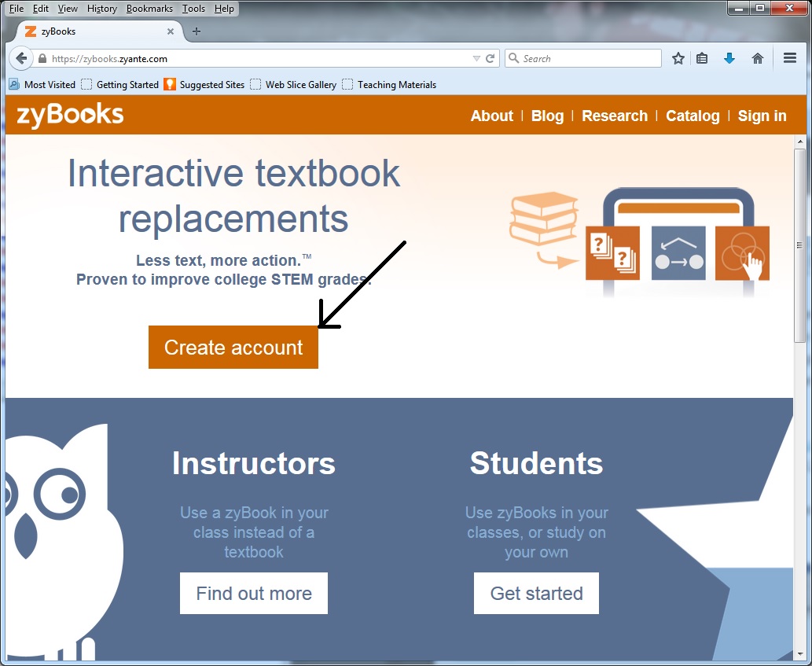Open Downloads blue arrow icon
Viewport: 812px width, 666px height.
point(729,58)
